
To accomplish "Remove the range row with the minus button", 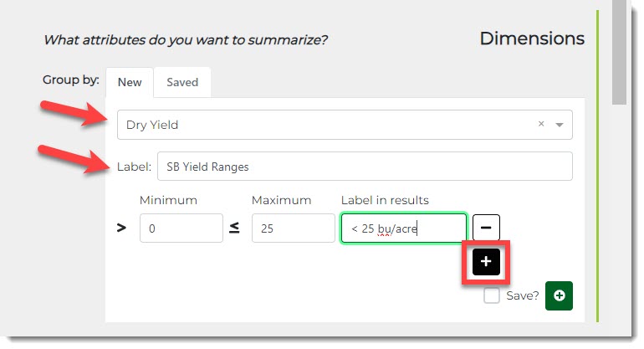I will (x=487, y=227).
